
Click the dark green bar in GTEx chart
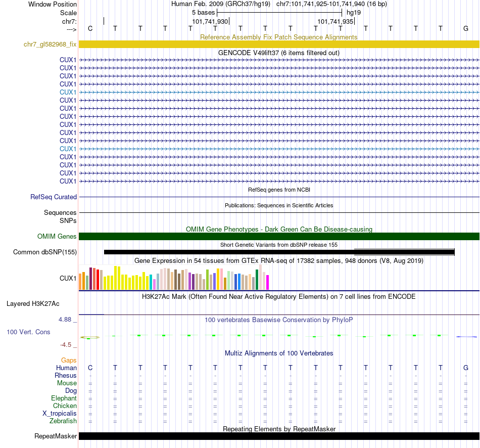point(257,280)
